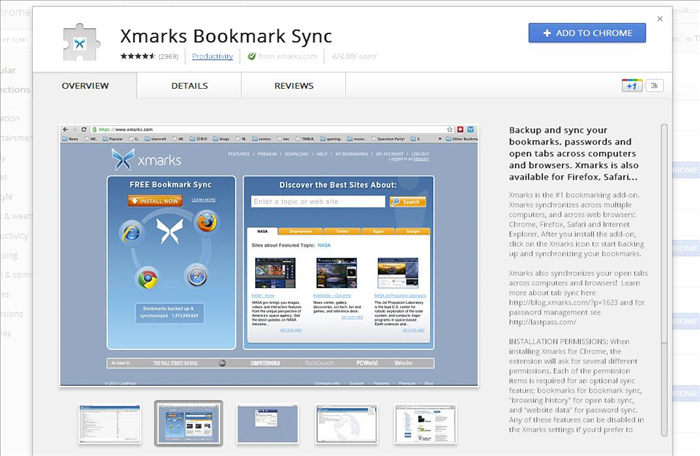Viewport: 700px width, 456px height.
Task: Click the topic search field in the preview
Action: [318, 201]
